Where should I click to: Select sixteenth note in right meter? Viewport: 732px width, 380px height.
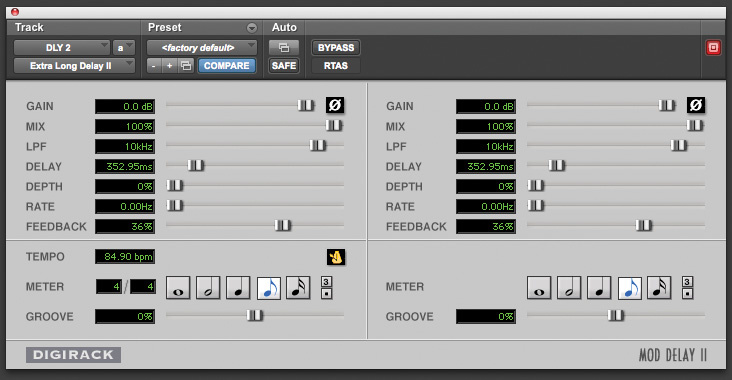click(x=659, y=287)
